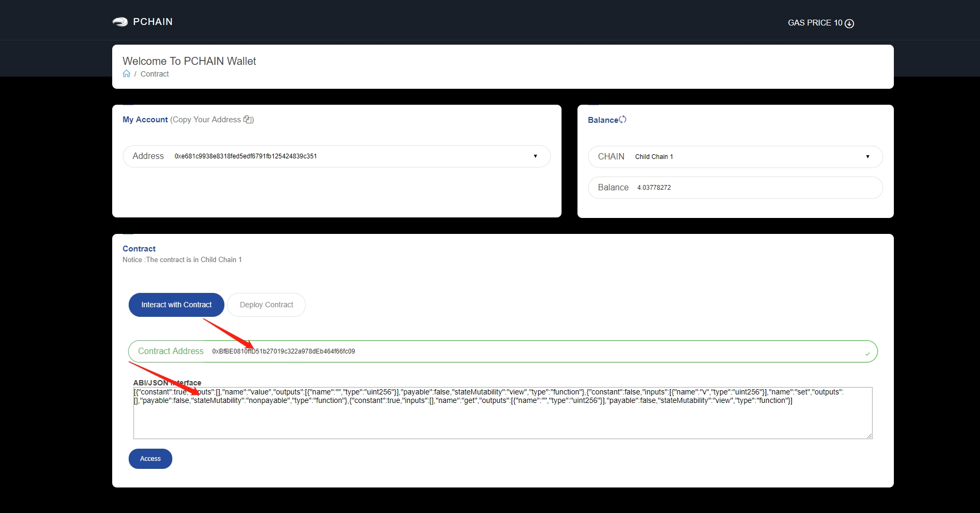Viewport: 980px width, 513px height.
Task: Click the gas price circled down-arrow icon
Action: pyautogui.click(x=849, y=23)
